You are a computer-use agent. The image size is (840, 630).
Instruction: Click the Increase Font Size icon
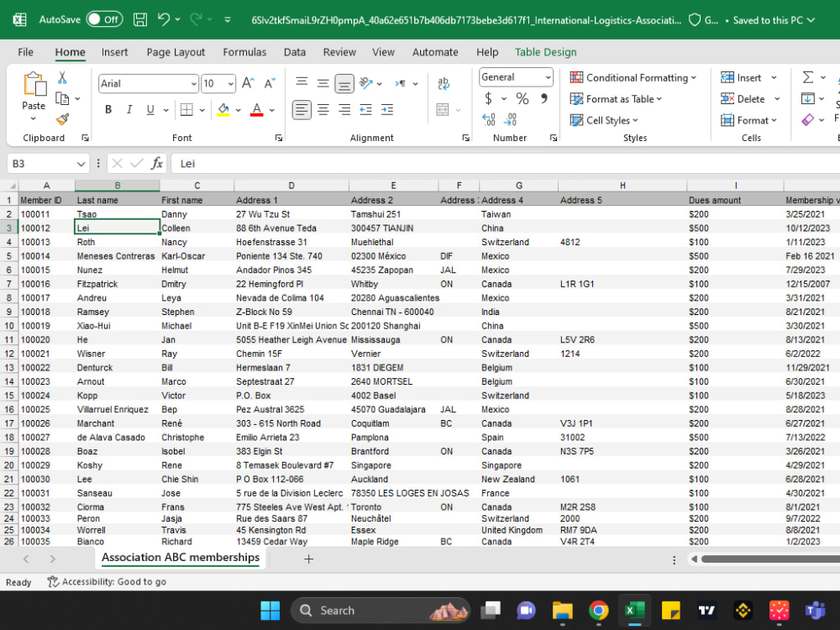point(248,83)
